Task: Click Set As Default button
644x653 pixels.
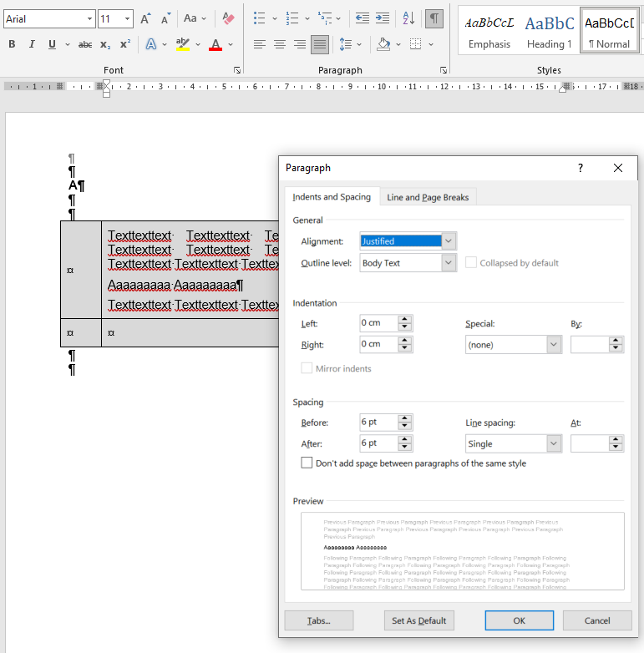Action: 419,620
